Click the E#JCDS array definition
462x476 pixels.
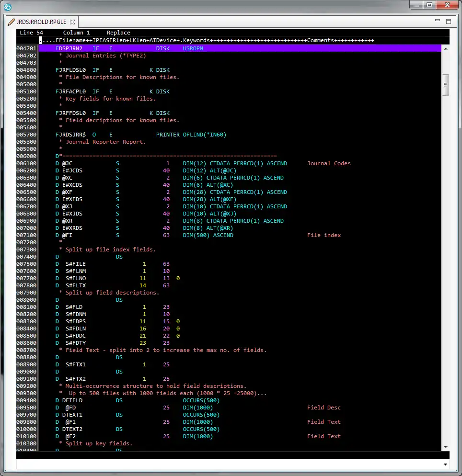[72, 170]
